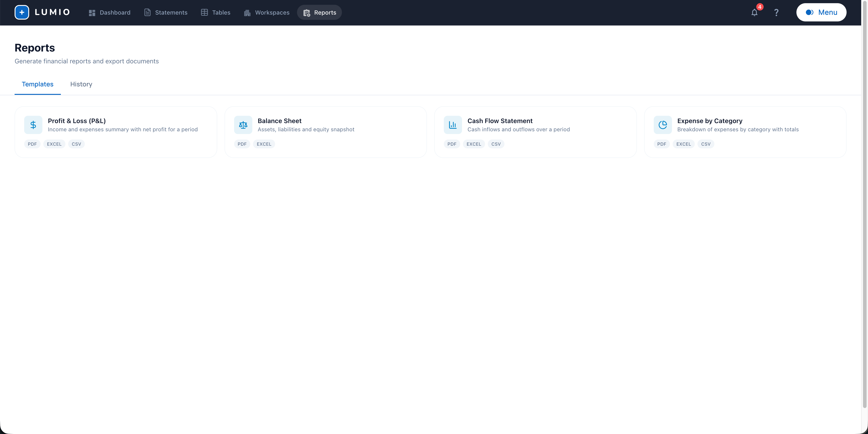Viewport: 868px width, 434px height.
Task: Open the Tables section
Action: pyautogui.click(x=216, y=13)
